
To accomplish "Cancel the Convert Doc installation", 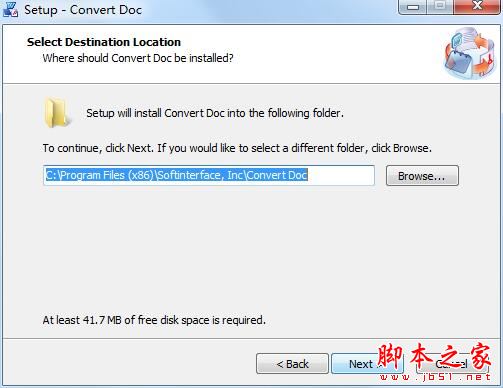I will (452, 364).
